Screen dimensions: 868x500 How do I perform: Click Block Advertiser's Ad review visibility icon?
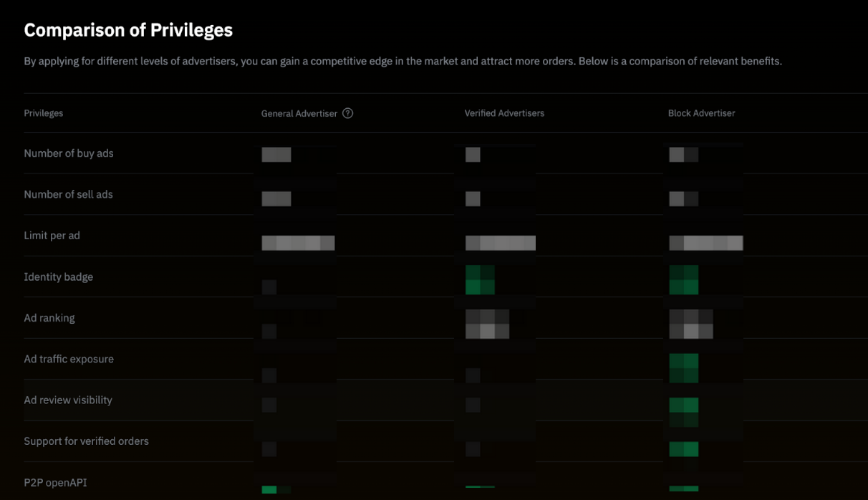683,410
